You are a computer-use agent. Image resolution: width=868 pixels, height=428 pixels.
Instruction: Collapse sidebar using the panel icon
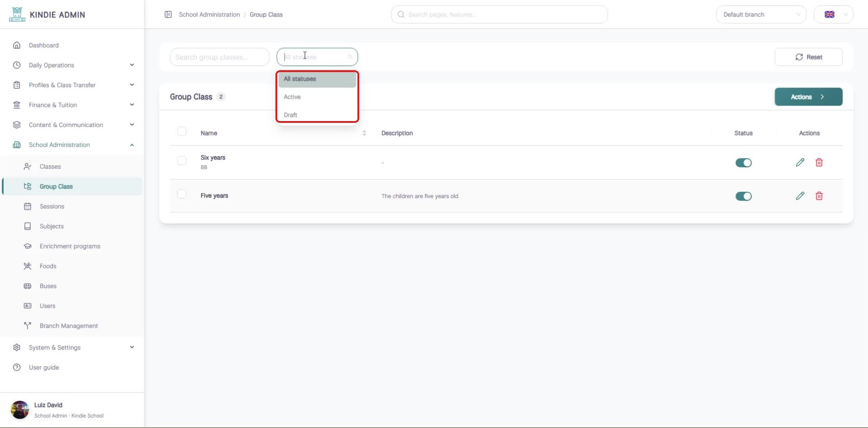coord(168,15)
